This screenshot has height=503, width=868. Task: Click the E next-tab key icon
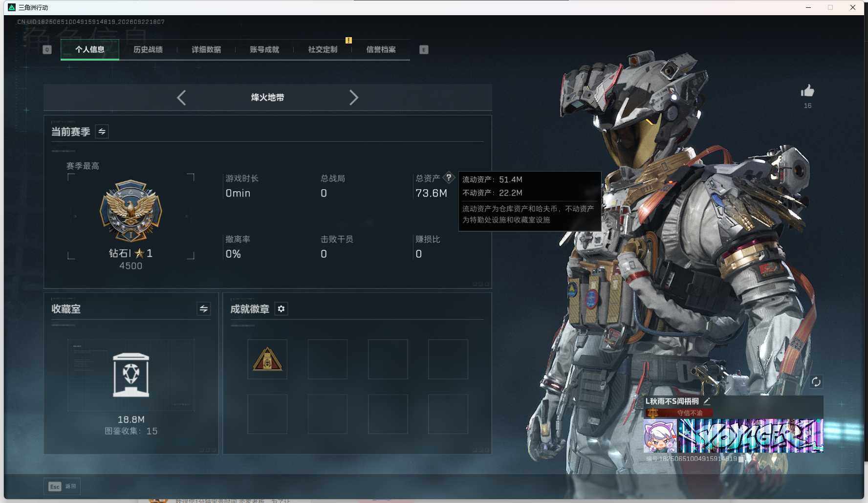point(424,49)
